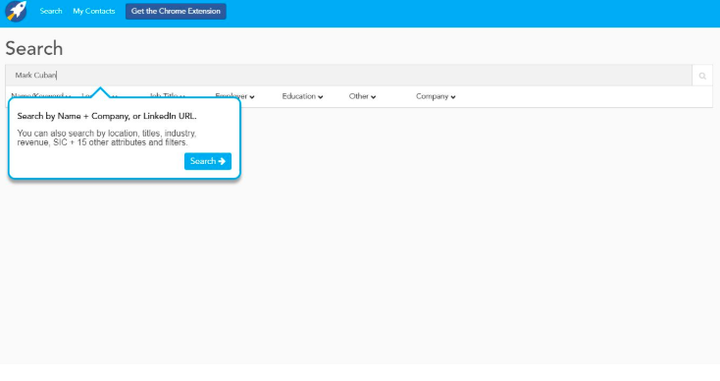Open the Education filter dropdown
720x381 pixels.
click(x=303, y=96)
